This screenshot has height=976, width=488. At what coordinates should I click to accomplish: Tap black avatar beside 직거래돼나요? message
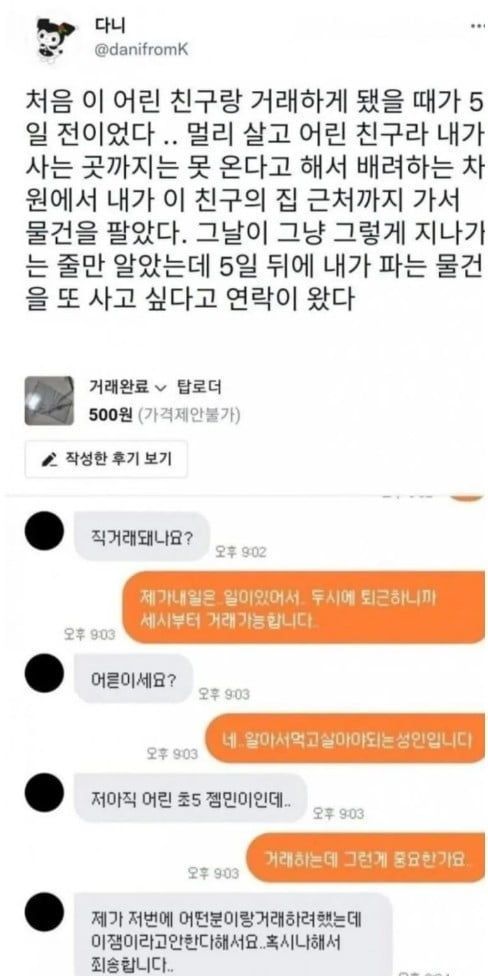[x=44, y=531]
